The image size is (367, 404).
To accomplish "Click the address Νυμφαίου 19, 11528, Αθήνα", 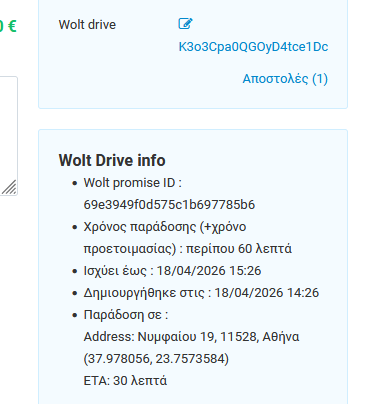I will [x=218, y=337].
